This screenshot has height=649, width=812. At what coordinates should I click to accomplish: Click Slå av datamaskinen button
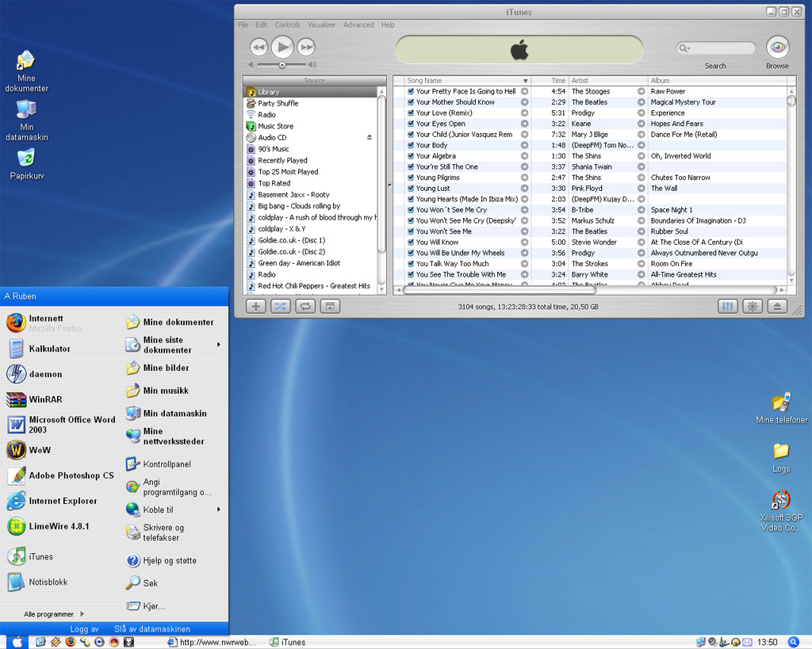pos(152,629)
